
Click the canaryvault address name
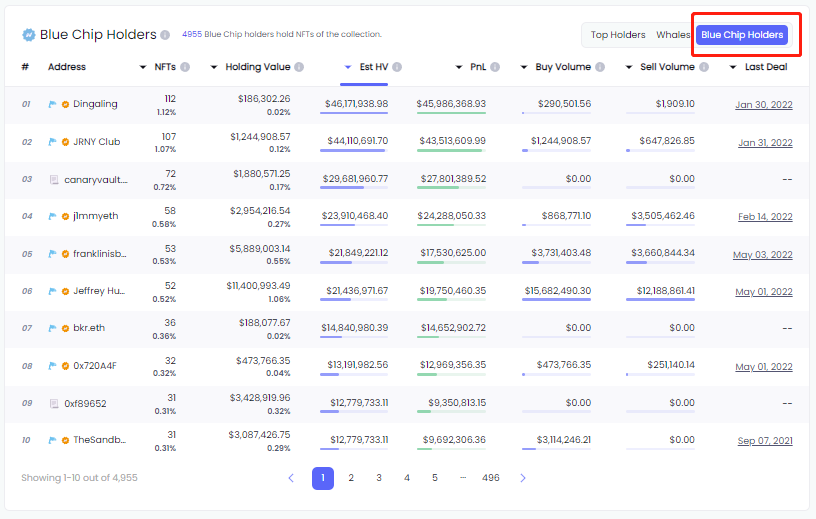pos(96,180)
